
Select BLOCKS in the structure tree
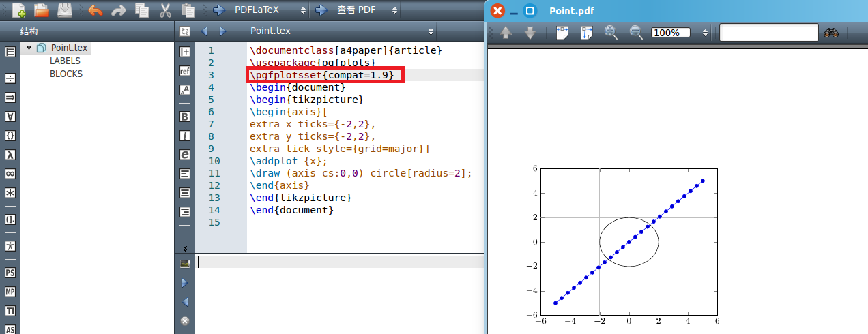tap(66, 74)
